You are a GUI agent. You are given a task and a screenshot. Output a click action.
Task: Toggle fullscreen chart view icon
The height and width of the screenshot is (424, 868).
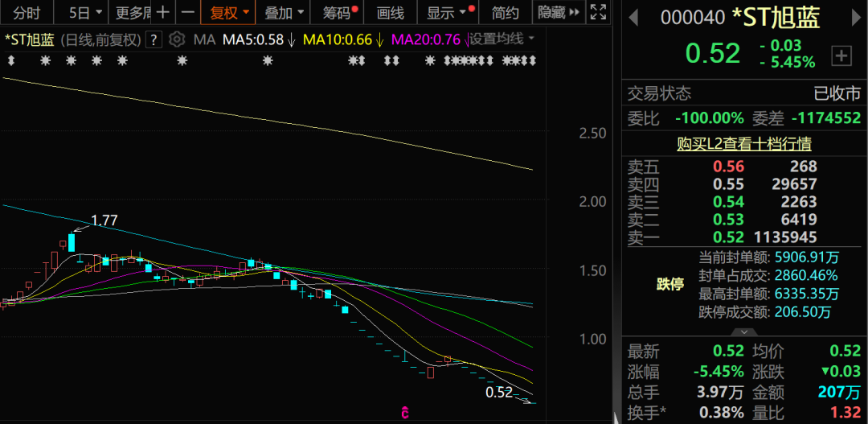[x=598, y=12]
